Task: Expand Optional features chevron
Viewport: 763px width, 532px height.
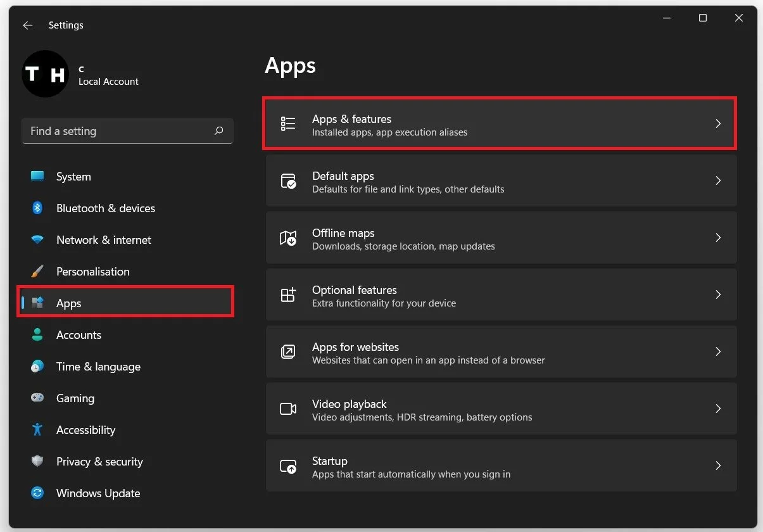Action: pyautogui.click(x=718, y=294)
